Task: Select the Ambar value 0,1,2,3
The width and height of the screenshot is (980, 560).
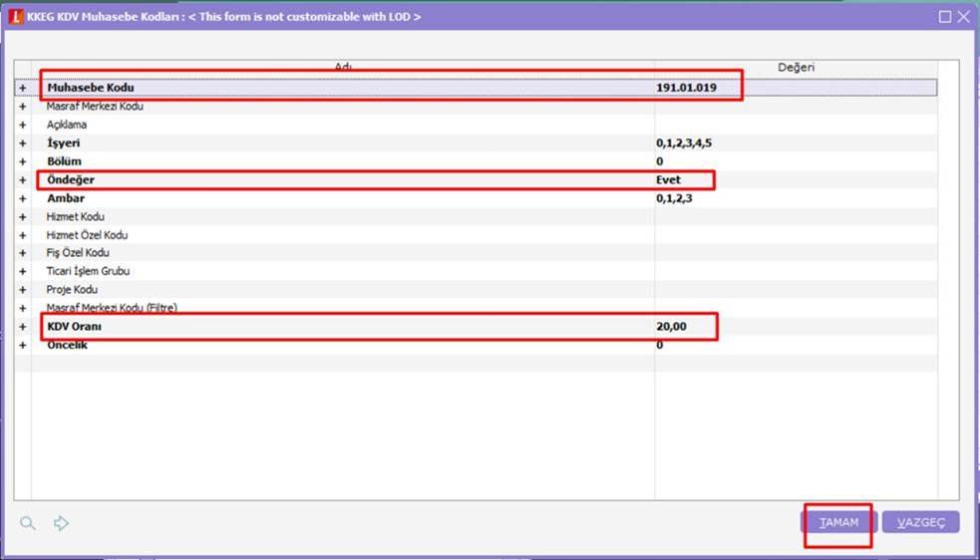Action: pyautogui.click(x=674, y=198)
